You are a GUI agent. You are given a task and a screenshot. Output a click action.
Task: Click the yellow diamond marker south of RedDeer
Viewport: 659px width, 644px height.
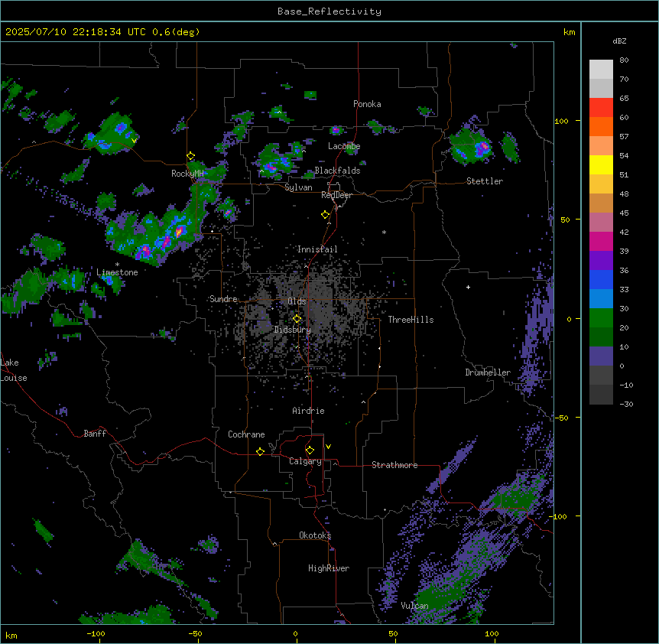325,215
